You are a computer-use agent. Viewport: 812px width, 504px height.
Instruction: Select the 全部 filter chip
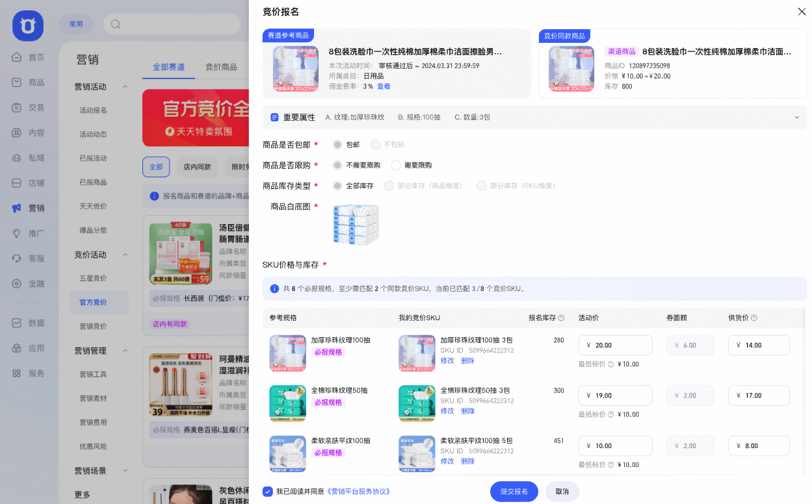point(156,167)
